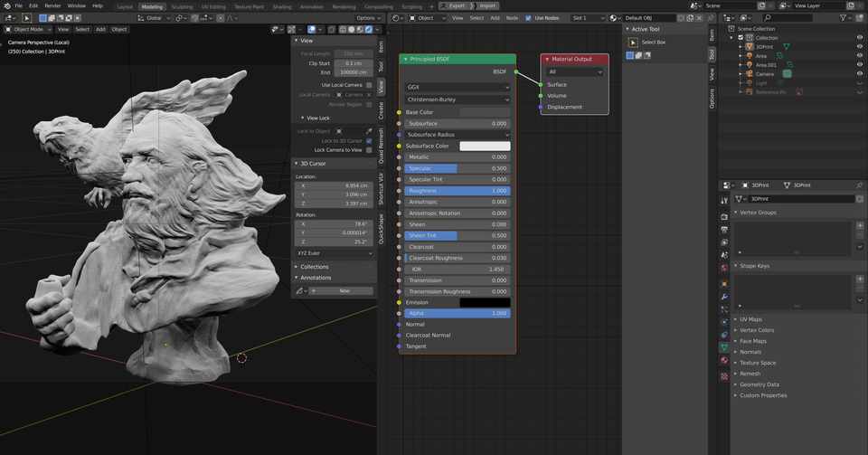Open Object Constraints properties tab icon
The image size is (868, 455).
point(724,335)
